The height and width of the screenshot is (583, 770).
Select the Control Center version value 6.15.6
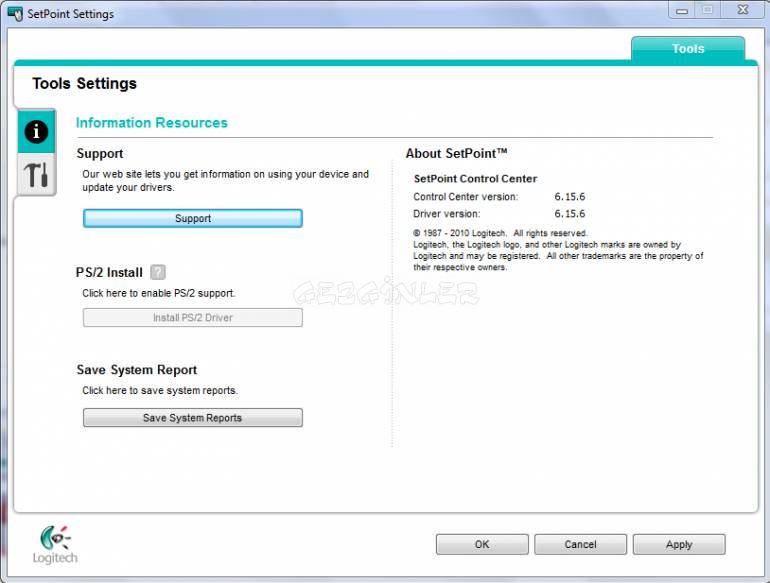(x=570, y=197)
